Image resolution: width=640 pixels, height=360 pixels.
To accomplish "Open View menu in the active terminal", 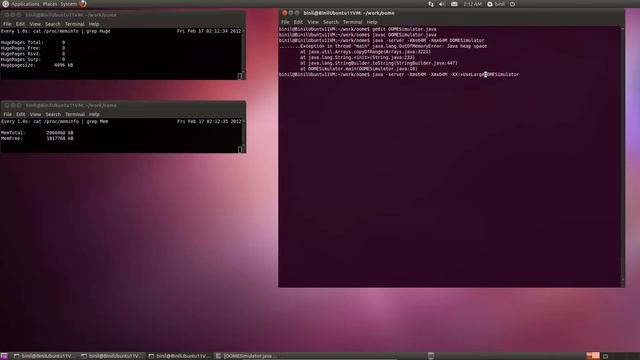I will click(x=313, y=22).
